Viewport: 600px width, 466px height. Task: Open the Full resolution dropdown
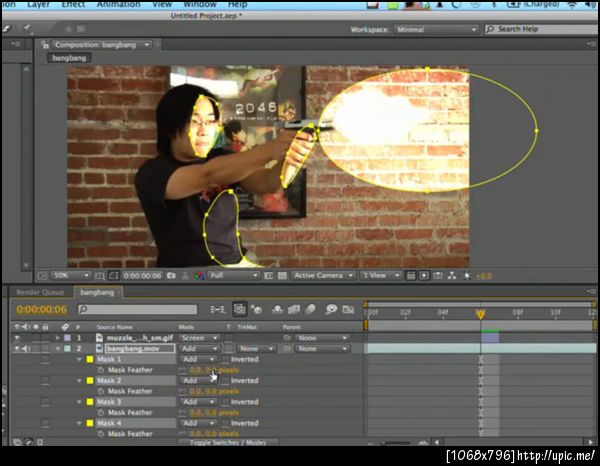tap(233, 275)
